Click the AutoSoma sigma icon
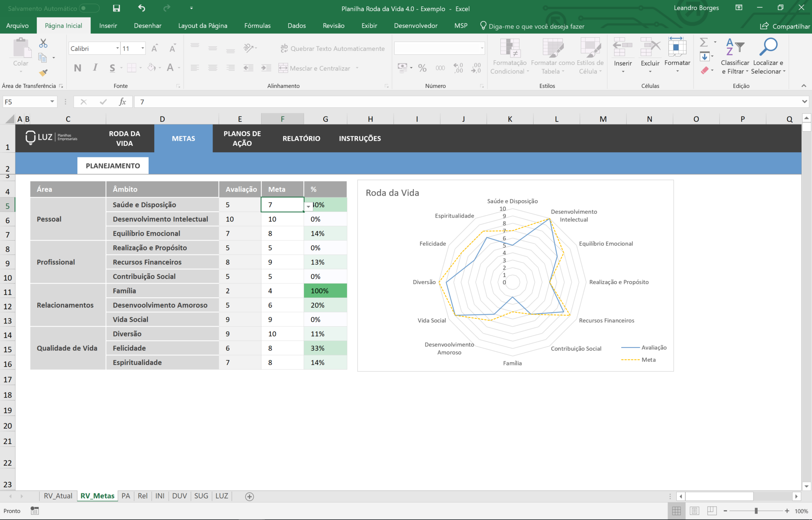This screenshot has height=520, width=812. [x=704, y=43]
